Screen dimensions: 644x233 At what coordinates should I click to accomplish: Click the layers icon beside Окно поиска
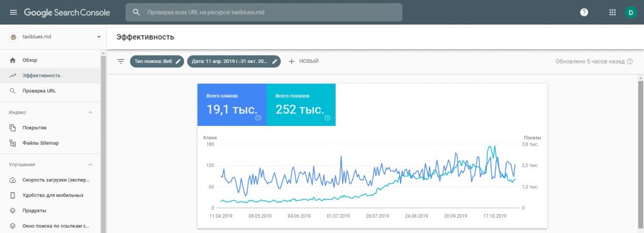tap(13, 225)
